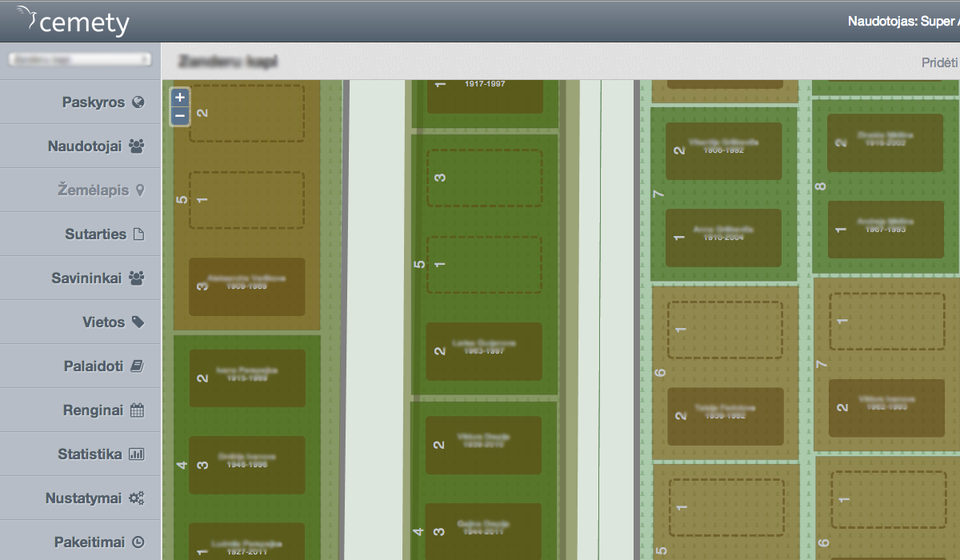This screenshot has height=560, width=960.
Task: Go to the Nustatymai settings page
Action: [84, 498]
